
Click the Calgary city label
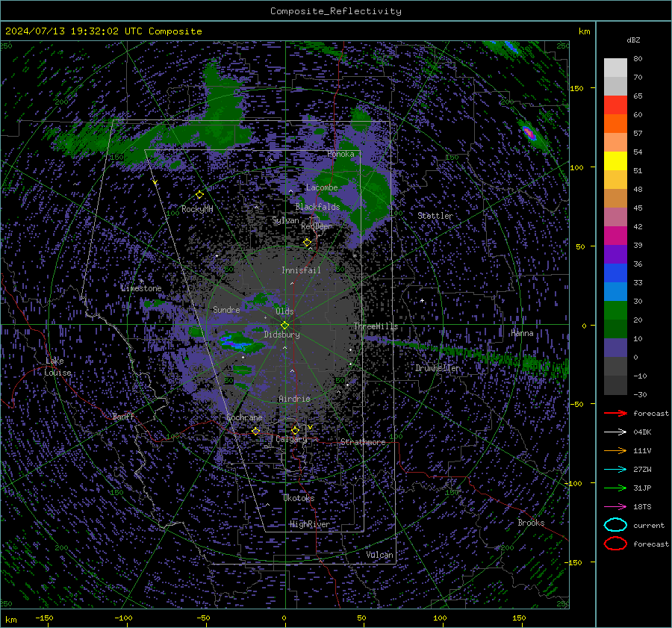click(x=291, y=439)
